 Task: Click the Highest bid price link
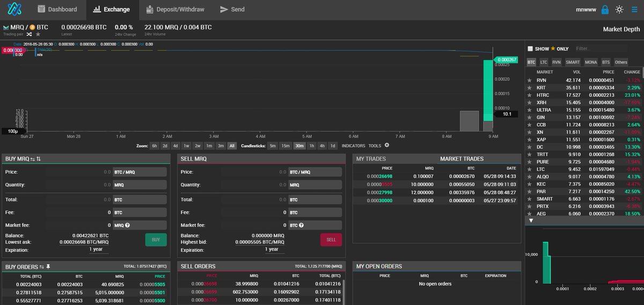[x=260, y=242]
